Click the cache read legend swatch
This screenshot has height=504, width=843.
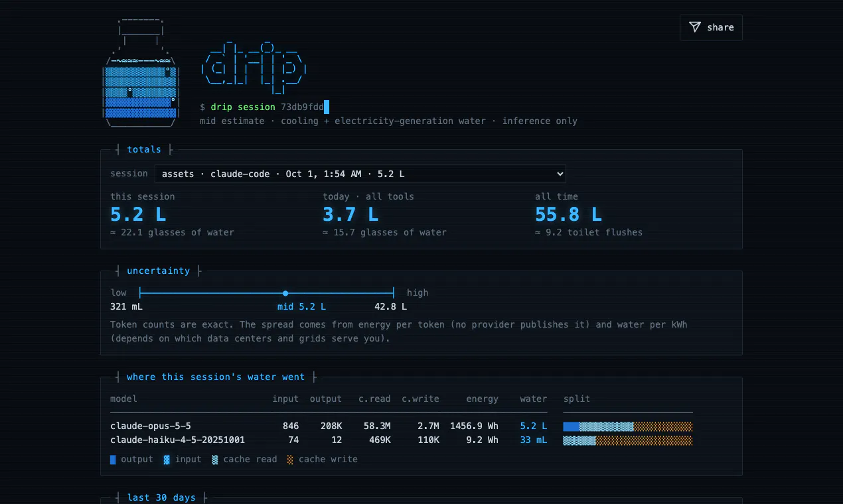[x=215, y=460]
